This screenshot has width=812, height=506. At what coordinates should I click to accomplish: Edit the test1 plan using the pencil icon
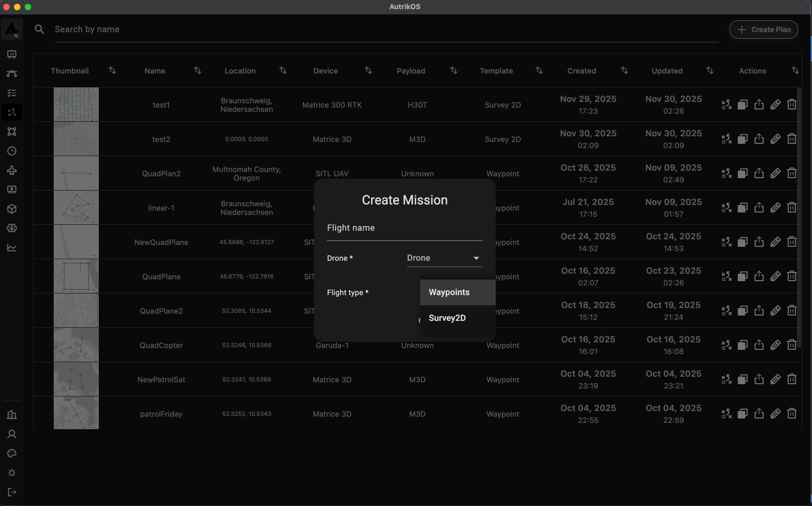775,104
